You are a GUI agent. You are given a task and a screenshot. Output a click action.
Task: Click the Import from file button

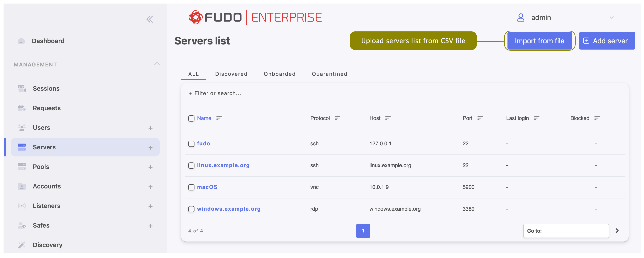click(539, 40)
